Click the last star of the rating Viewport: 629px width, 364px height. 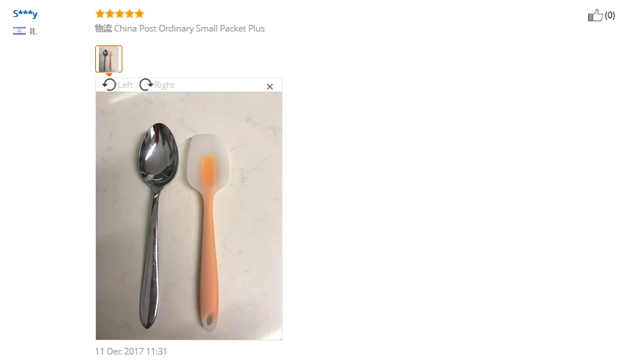[x=139, y=14]
